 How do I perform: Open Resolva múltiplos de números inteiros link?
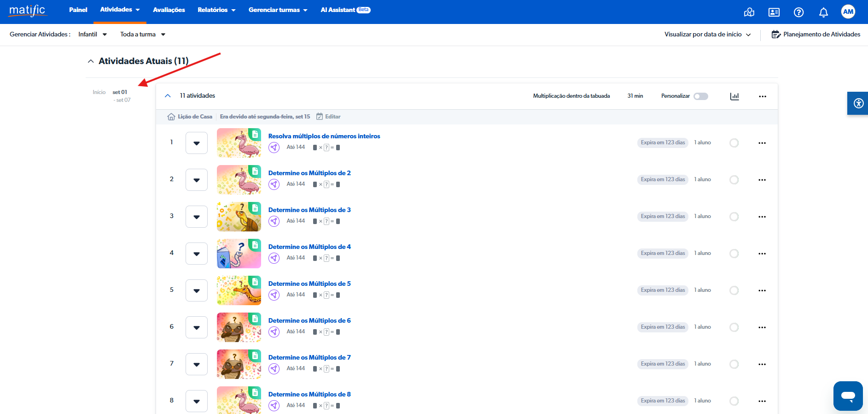[324, 136]
